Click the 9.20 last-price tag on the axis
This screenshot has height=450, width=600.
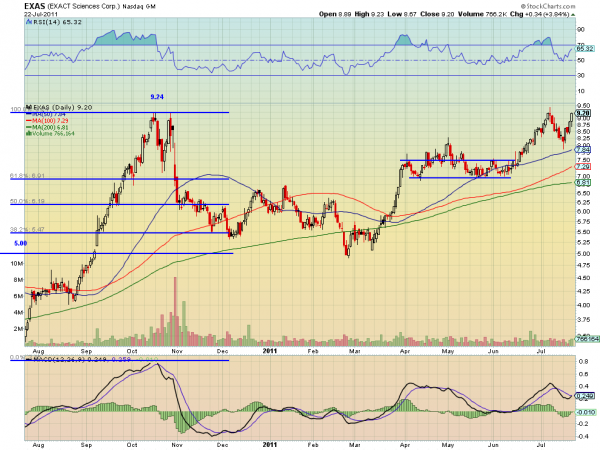(584, 113)
